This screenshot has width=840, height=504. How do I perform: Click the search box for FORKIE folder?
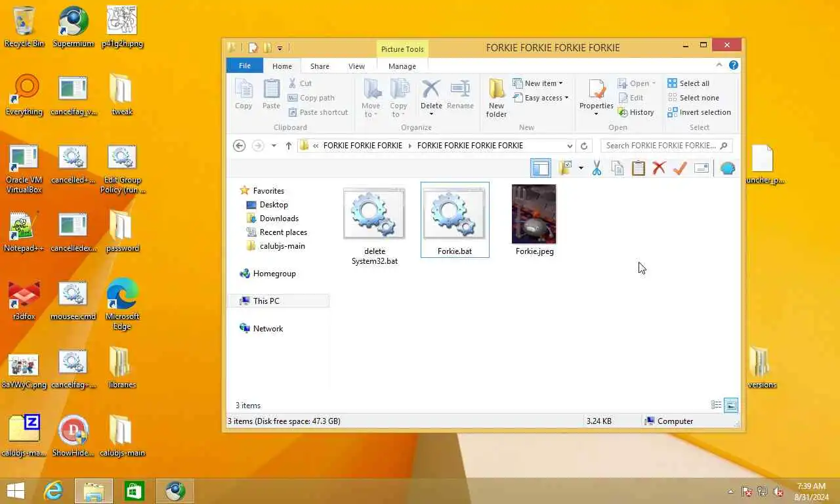(x=666, y=146)
